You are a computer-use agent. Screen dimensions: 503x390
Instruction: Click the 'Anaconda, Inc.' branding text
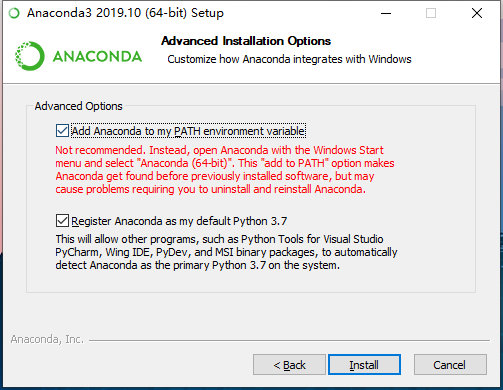coord(47,339)
